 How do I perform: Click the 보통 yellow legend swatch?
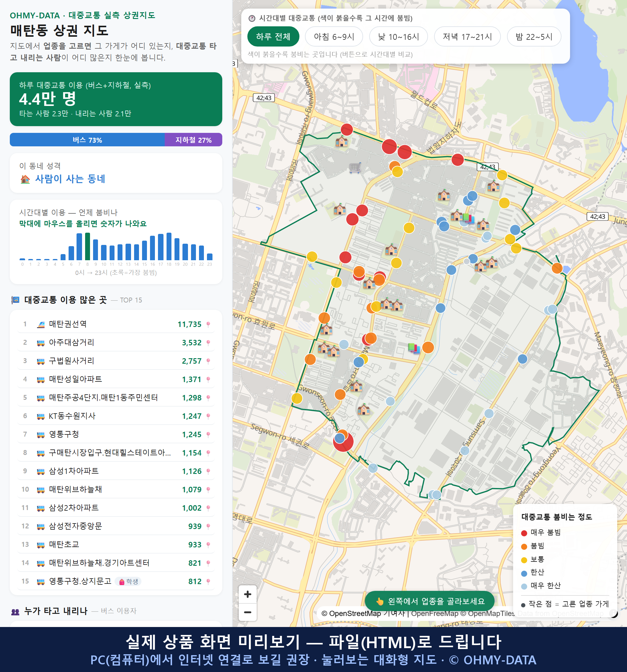[x=524, y=560]
